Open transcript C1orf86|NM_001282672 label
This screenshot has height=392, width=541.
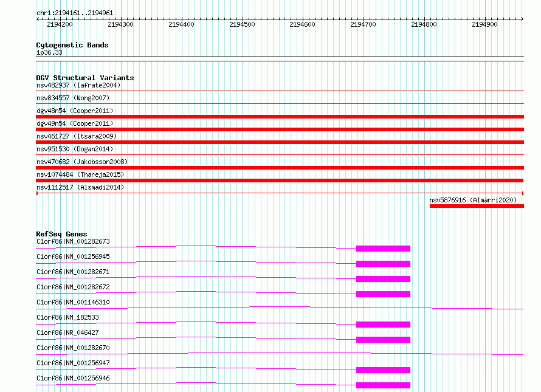(x=73, y=287)
